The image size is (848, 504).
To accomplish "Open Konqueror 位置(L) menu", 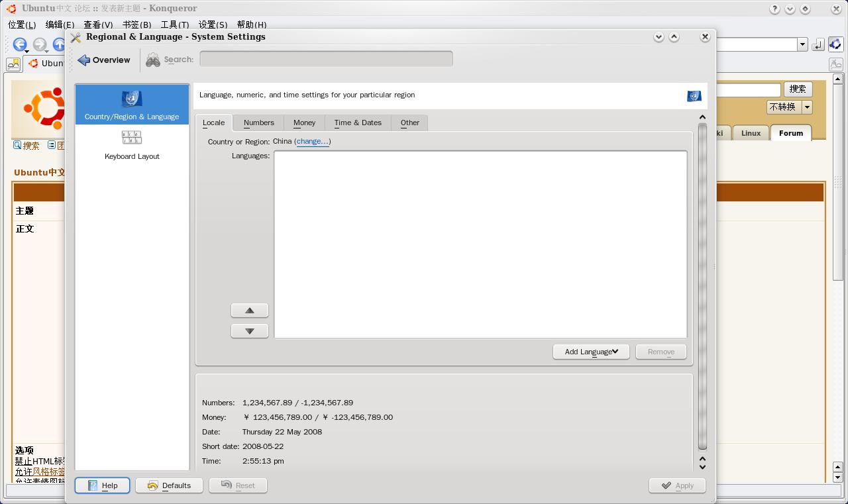I will click(22, 25).
